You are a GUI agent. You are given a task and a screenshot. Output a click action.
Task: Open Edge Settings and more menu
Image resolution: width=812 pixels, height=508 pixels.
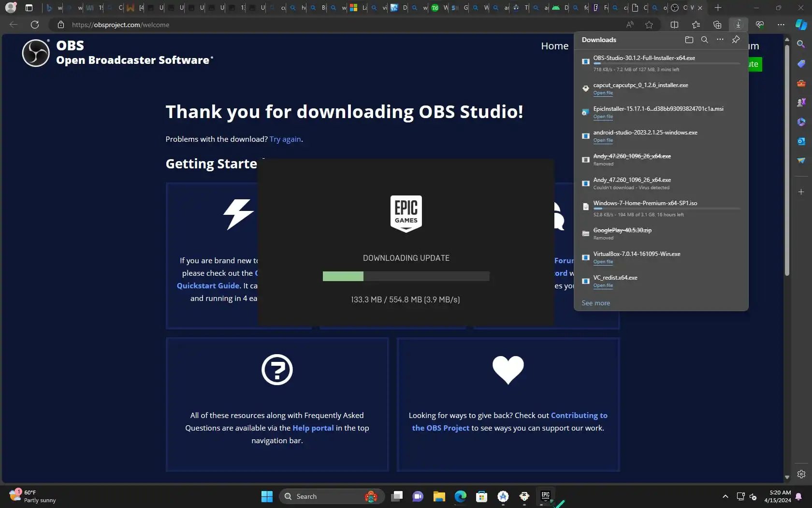pyautogui.click(x=781, y=25)
